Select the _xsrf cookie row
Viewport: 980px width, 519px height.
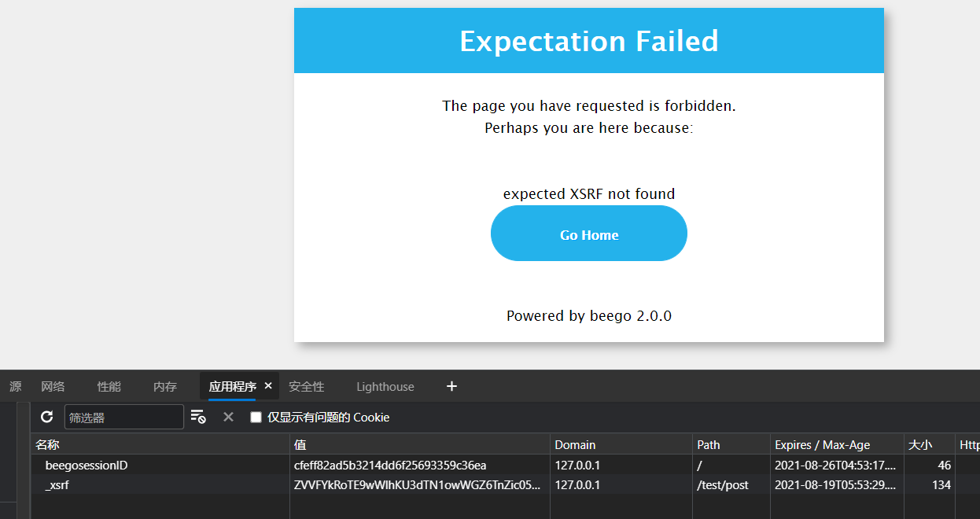[157, 484]
